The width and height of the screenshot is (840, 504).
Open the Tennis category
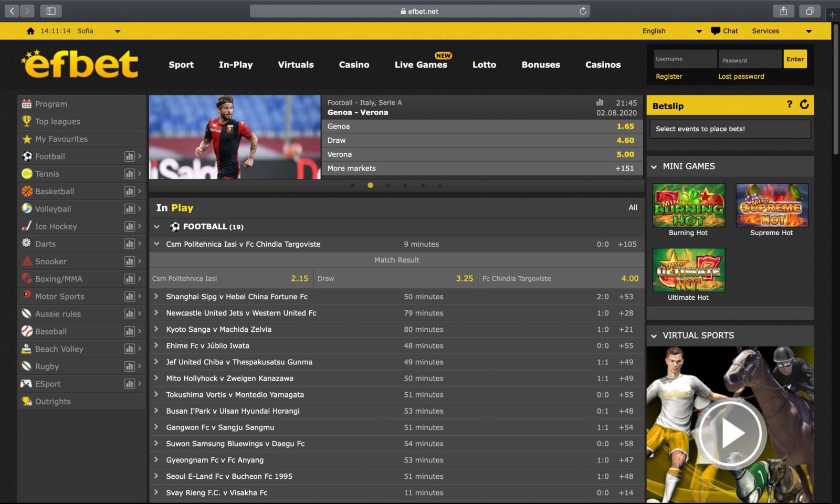(x=47, y=173)
